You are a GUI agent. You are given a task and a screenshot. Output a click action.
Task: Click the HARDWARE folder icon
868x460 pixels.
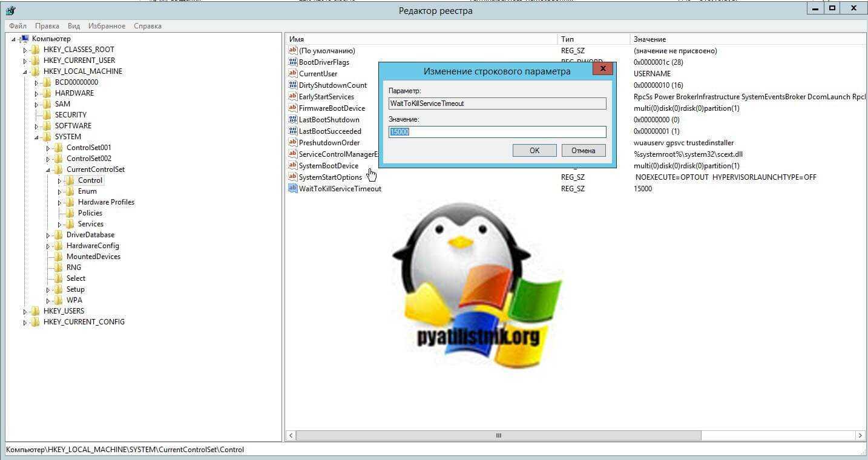click(x=47, y=93)
